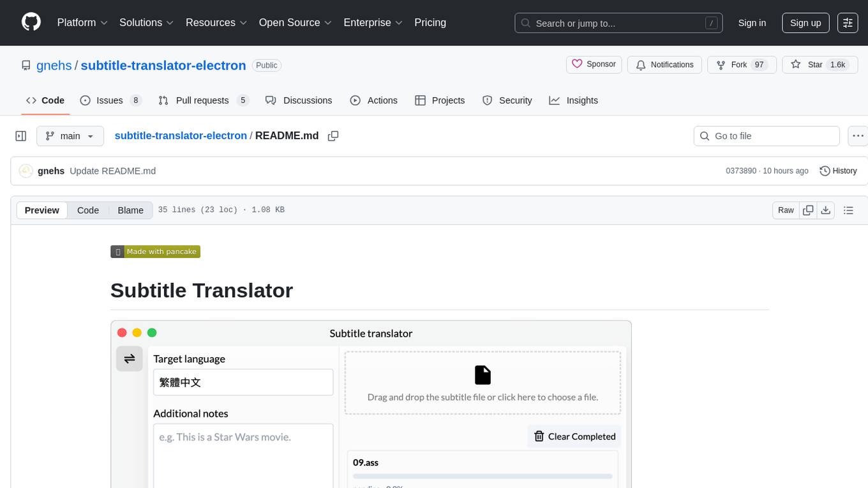
Task: Open subtitle-translator-electron repository title link
Action: (x=163, y=65)
